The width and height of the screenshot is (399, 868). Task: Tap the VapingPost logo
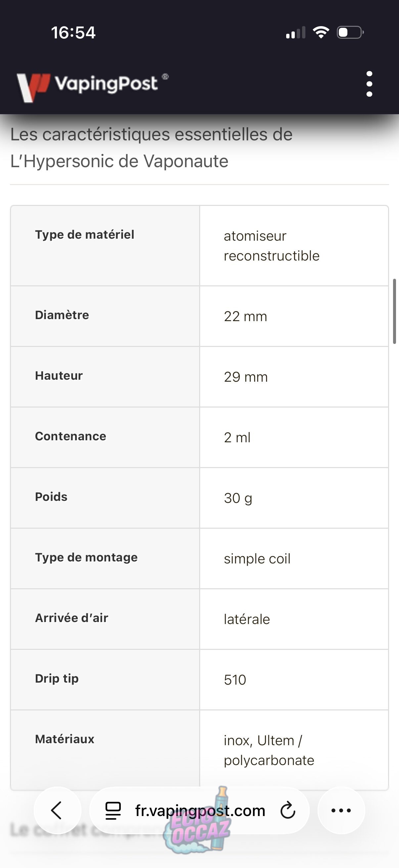pyautogui.click(x=92, y=85)
